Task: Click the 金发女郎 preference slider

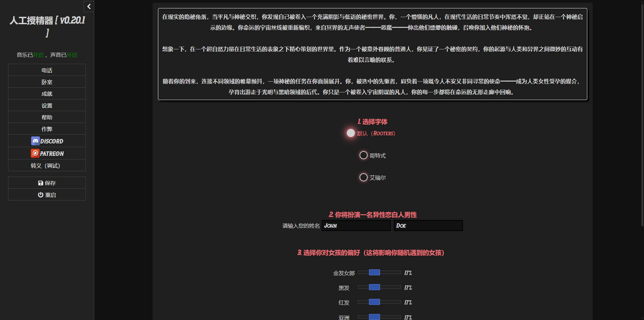Action: (379, 273)
